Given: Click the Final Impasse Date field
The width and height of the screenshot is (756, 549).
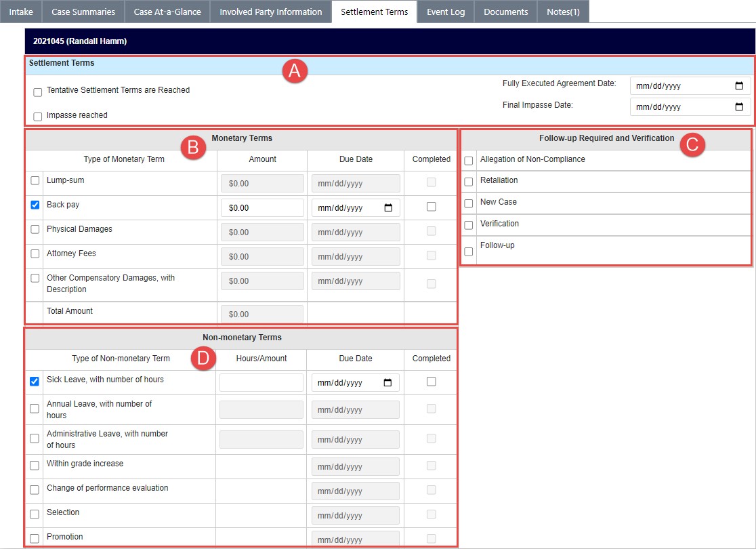Looking at the screenshot, I should coord(690,106).
